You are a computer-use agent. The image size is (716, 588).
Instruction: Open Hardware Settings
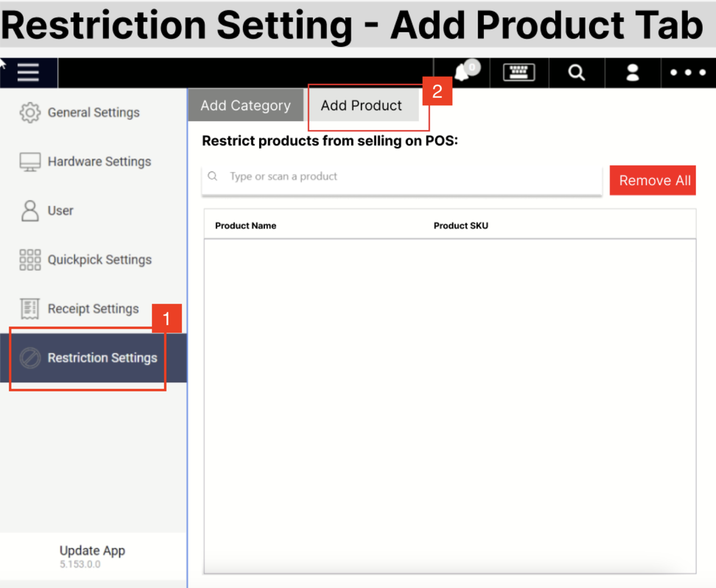pyautogui.click(x=94, y=162)
